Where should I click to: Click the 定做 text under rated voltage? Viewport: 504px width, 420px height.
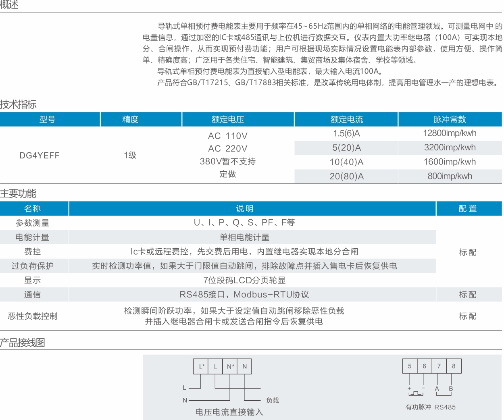point(228,174)
